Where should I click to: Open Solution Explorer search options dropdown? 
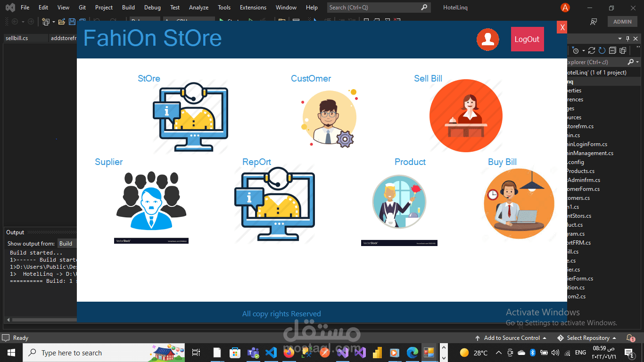coord(637,62)
